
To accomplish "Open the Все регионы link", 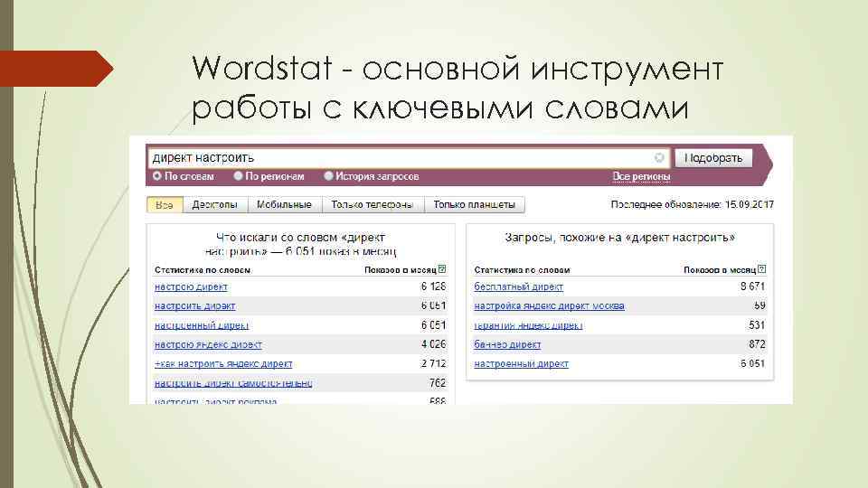I will click(641, 176).
